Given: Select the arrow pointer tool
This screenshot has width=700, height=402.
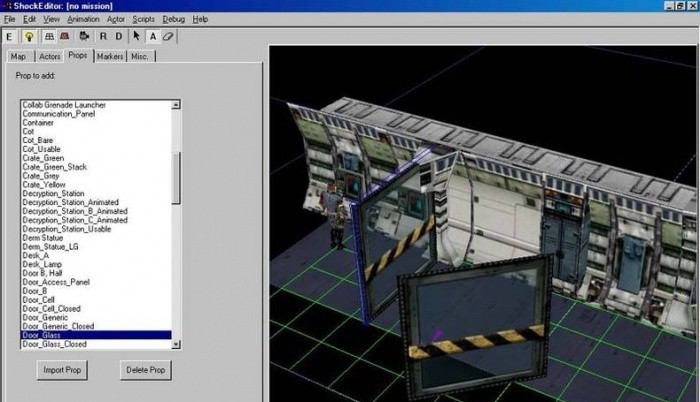Looking at the screenshot, I should coord(137,36).
